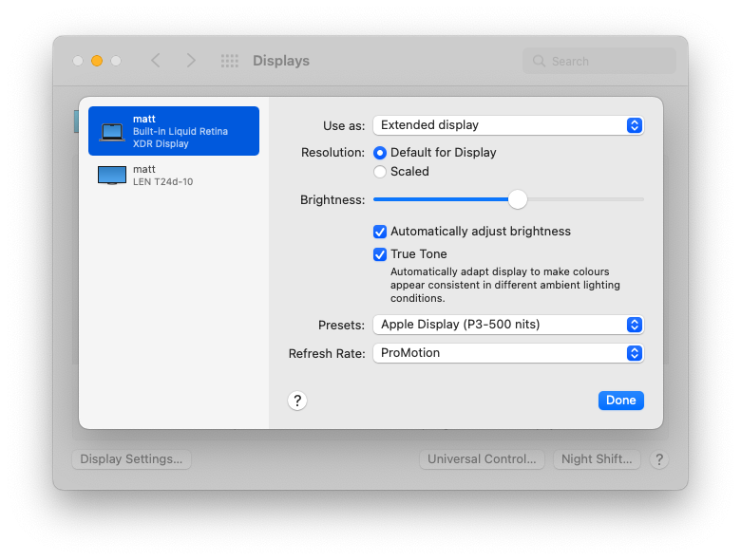Screen dimensions: 741x560
Task: Click the laptop icon for the built-in display
Action: 112,132
